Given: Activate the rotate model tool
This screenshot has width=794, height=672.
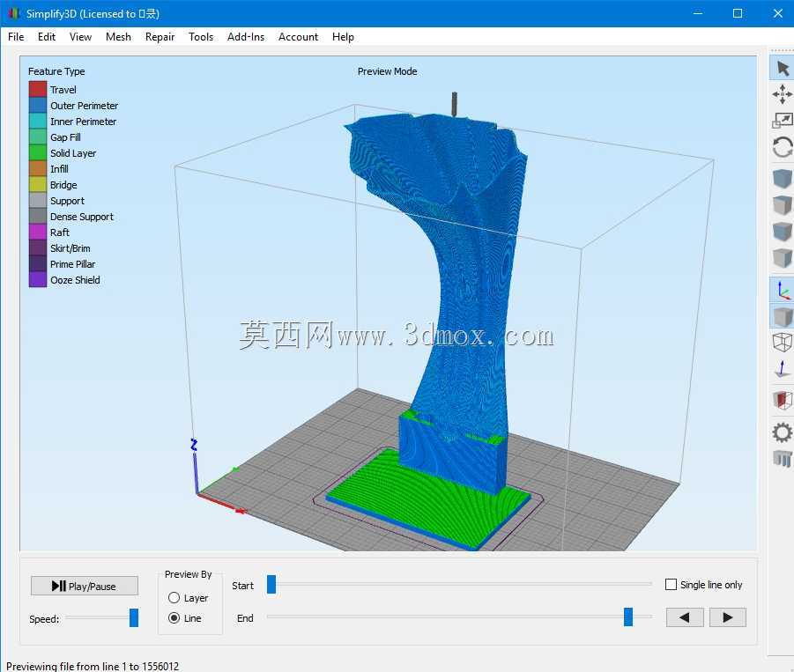Looking at the screenshot, I should tap(783, 148).
